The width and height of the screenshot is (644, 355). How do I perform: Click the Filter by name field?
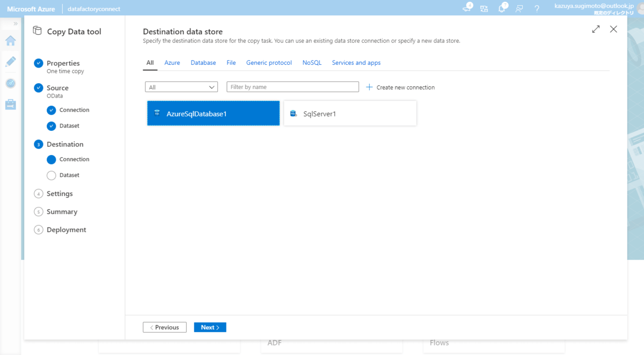292,87
